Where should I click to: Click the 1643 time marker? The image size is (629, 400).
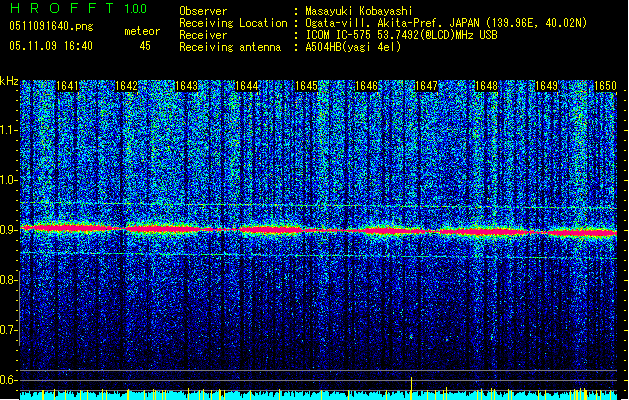click(186, 87)
